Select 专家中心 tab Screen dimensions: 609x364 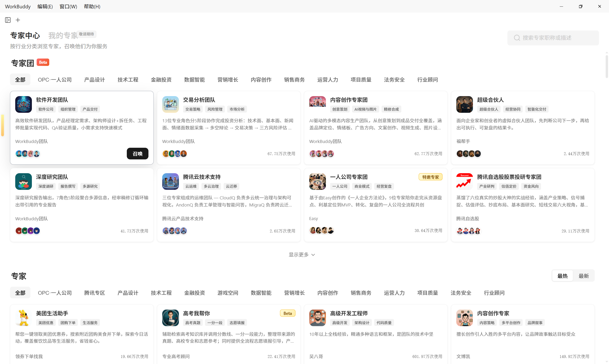pos(25,35)
